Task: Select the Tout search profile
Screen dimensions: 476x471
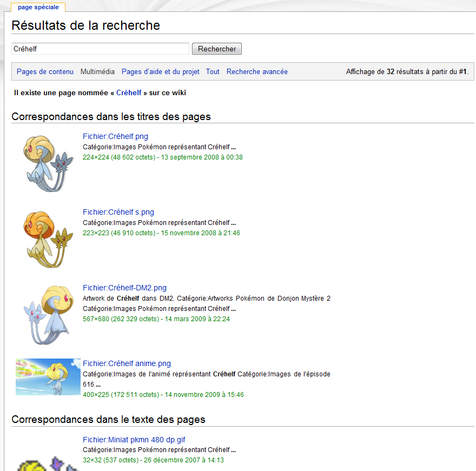Action: tap(213, 71)
